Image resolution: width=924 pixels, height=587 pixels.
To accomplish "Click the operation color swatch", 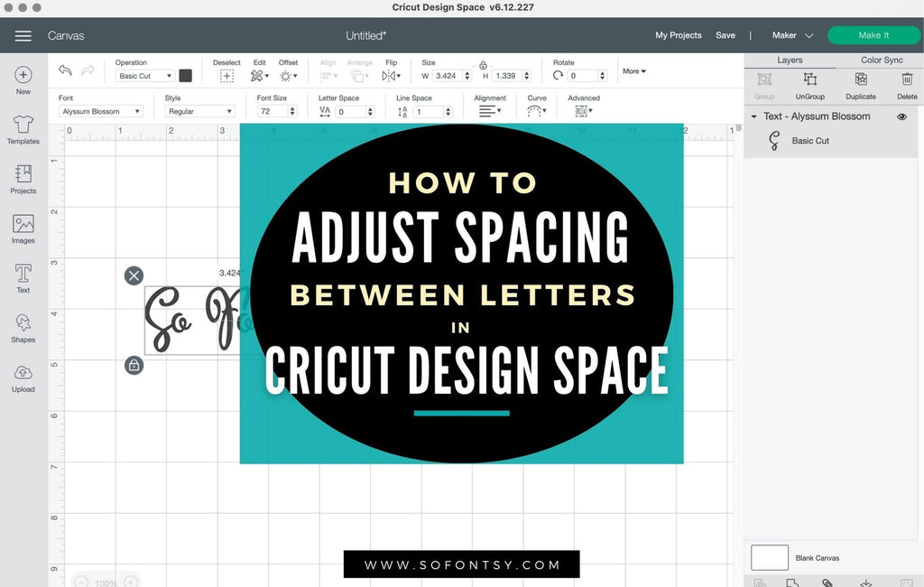I will coord(186,76).
